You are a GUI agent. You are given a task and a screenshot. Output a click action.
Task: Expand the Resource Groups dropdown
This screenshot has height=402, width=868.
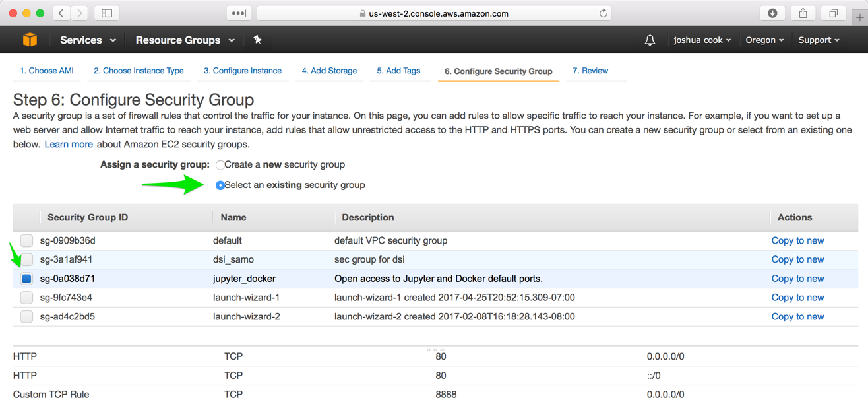point(185,40)
